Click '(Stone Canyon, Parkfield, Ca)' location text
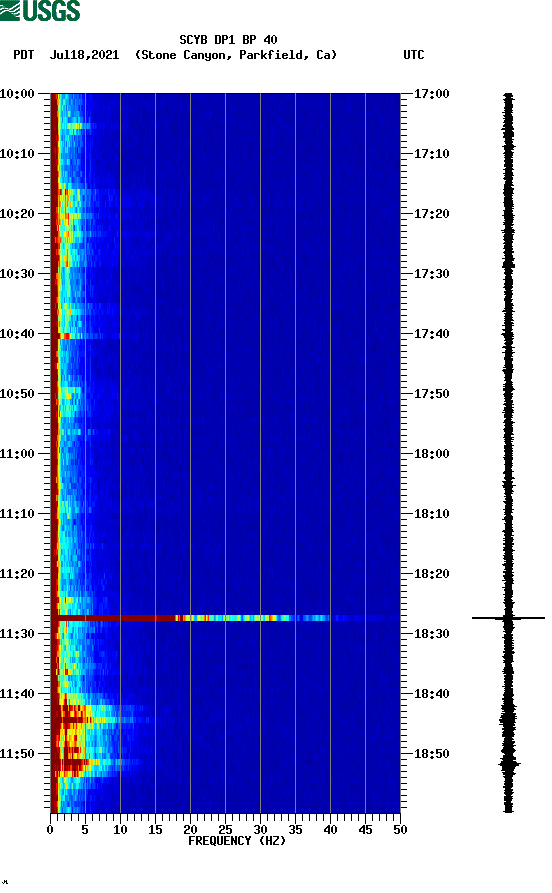 click(x=236, y=55)
